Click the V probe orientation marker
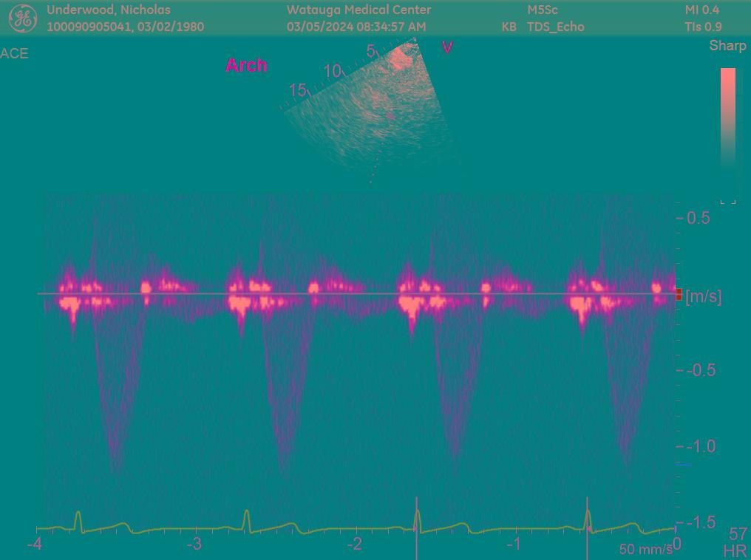This screenshot has height=560, width=751. click(447, 47)
